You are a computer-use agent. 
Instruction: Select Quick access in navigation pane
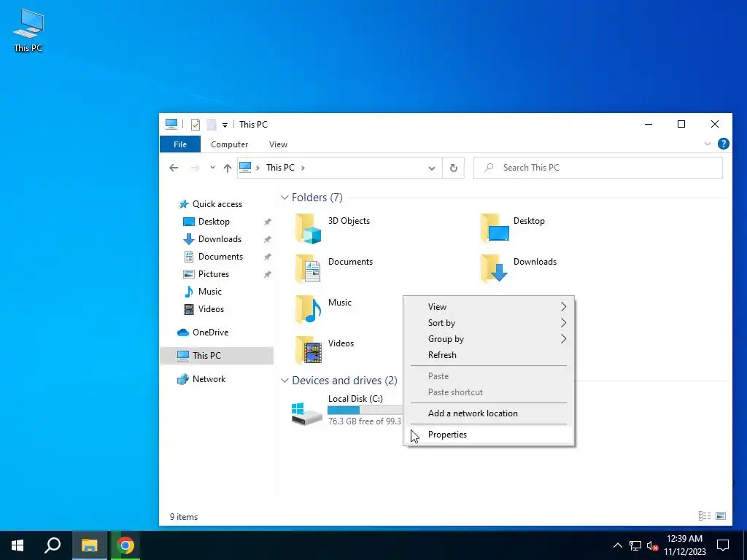click(217, 204)
